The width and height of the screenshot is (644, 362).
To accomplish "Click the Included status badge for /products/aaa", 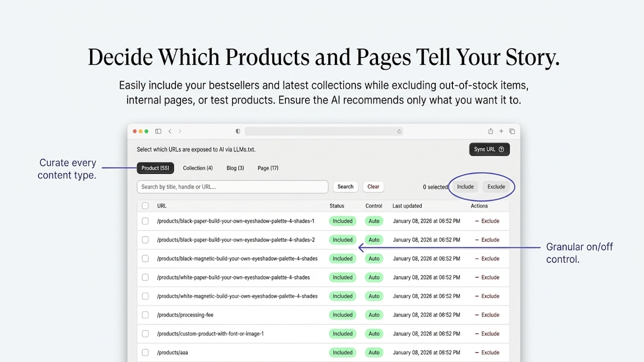I will 343,352.
